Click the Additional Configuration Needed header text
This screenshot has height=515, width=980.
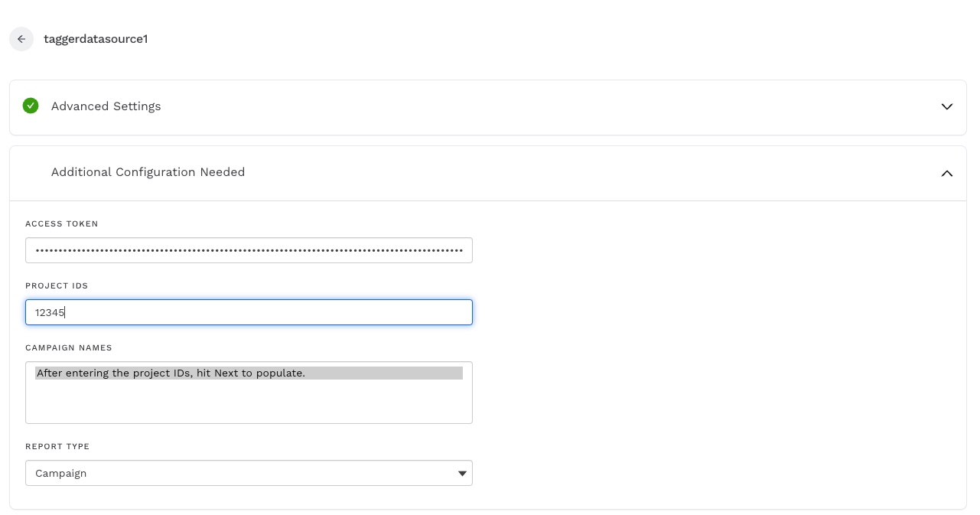[x=148, y=172]
